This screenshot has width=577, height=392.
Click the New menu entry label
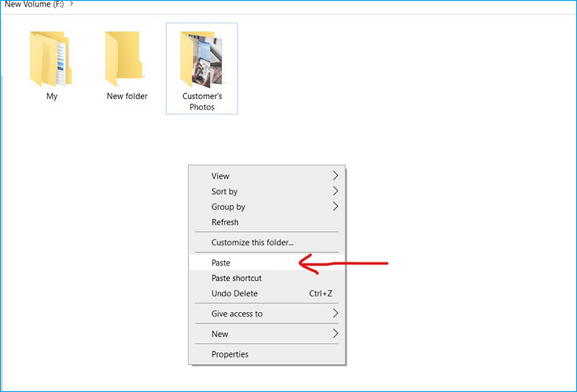click(x=220, y=334)
